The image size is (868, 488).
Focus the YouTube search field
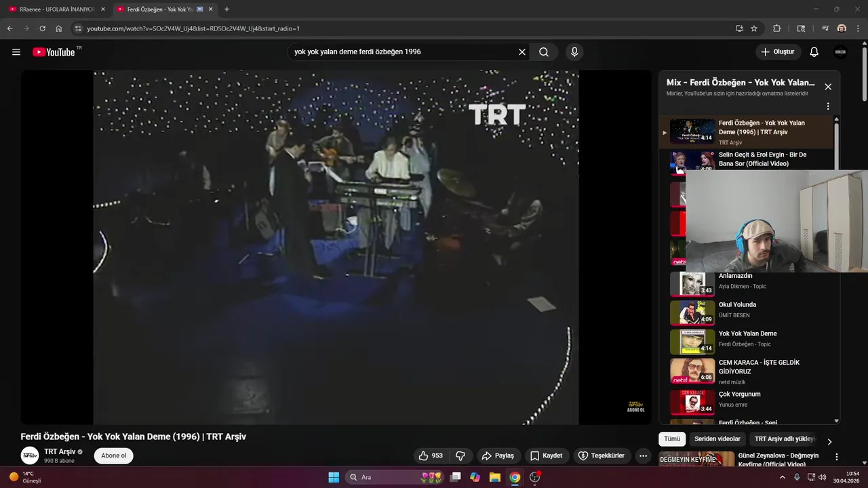click(x=403, y=52)
